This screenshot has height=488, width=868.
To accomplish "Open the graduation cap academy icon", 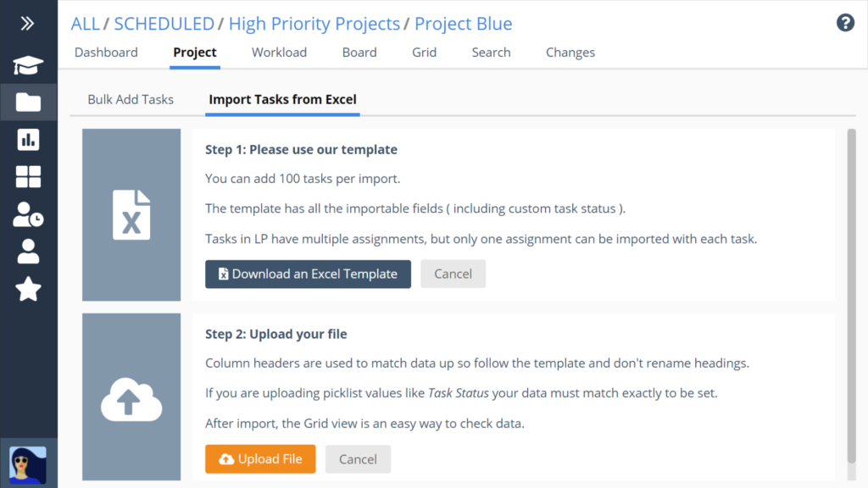I will [28, 65].
